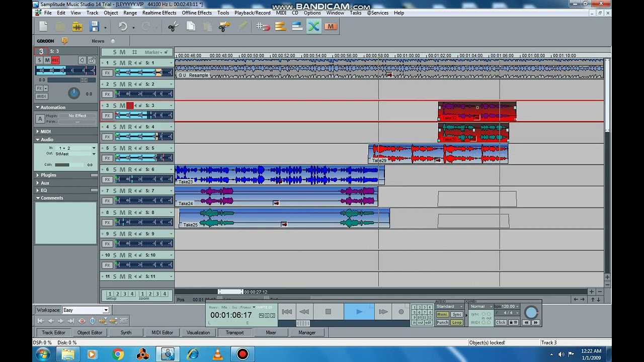Enable the Punch record mode
The image size is (644, 362).
coord(442,322)
